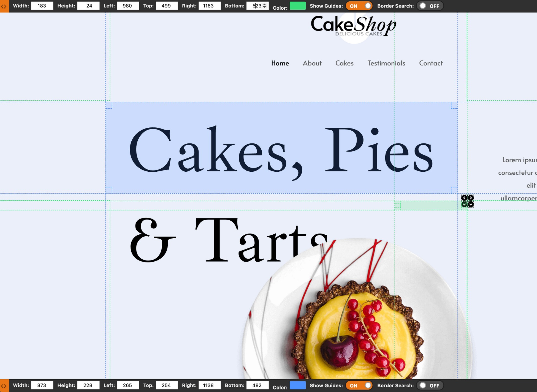
Task: Turn off Show Guides in the green-swatch toolbar
Action: [x=359, y=6]
